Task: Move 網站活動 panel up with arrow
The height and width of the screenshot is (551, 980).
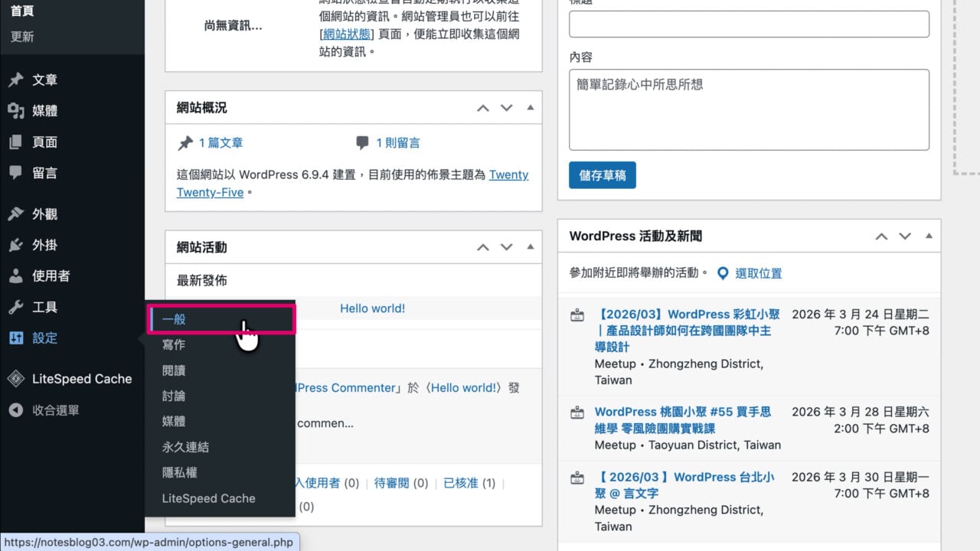Action: [x=483, y=247]
